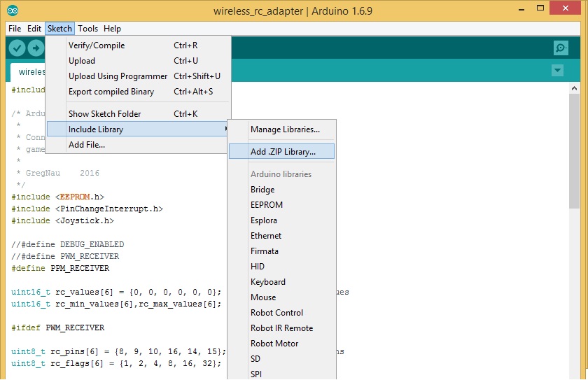Choose Upload from the Sketch menu
Screen dimensions: 588x380
click(138, 61)
